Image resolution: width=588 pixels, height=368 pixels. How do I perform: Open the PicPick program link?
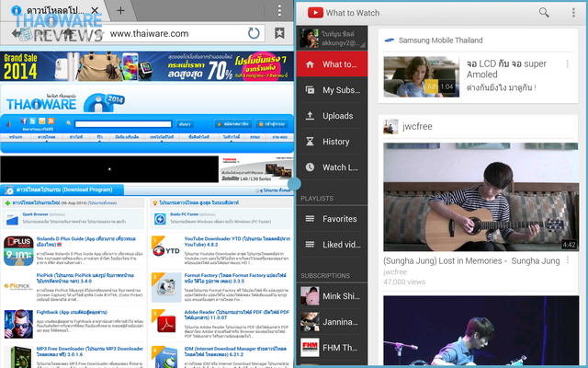[85, 278]
